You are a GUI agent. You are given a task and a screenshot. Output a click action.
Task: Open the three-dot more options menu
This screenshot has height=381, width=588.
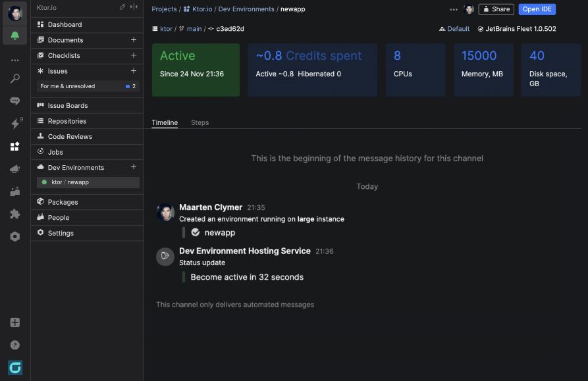[454, 9]
